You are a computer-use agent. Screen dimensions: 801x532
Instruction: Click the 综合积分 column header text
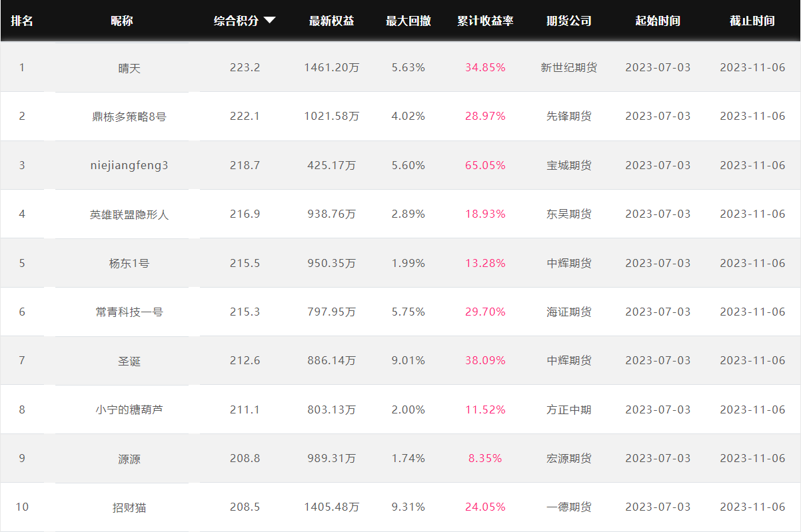(236, 21)
